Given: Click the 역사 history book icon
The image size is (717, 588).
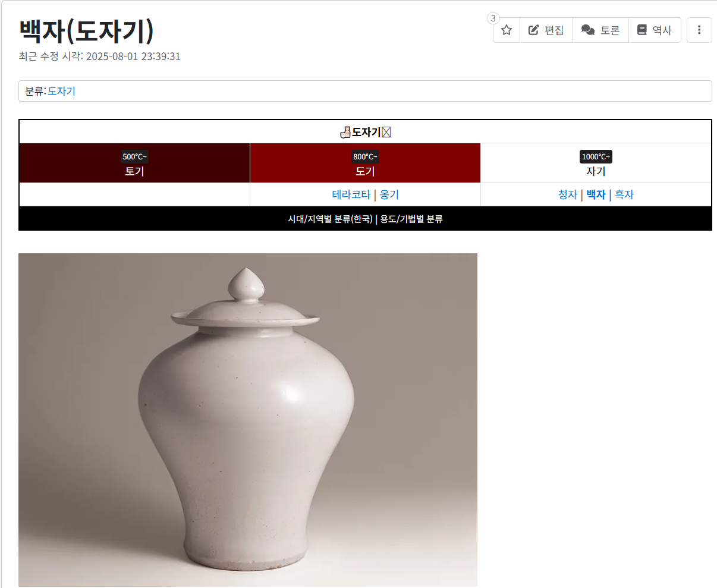Looking at the screenshot, I should tap(641, 30).
